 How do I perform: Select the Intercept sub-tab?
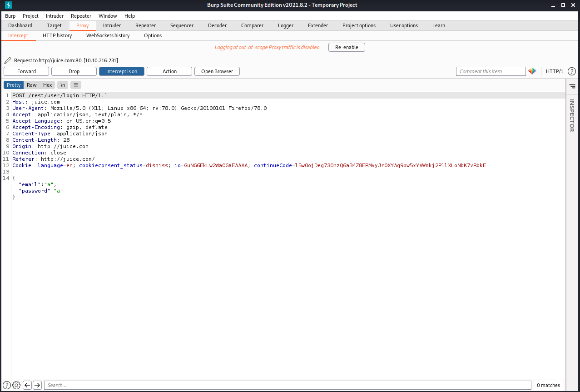pos(18,35)
